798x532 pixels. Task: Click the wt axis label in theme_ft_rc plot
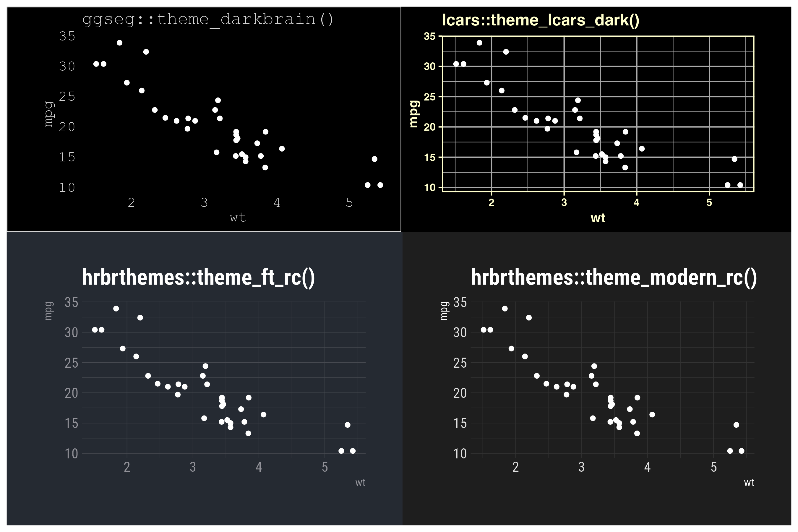360,482
